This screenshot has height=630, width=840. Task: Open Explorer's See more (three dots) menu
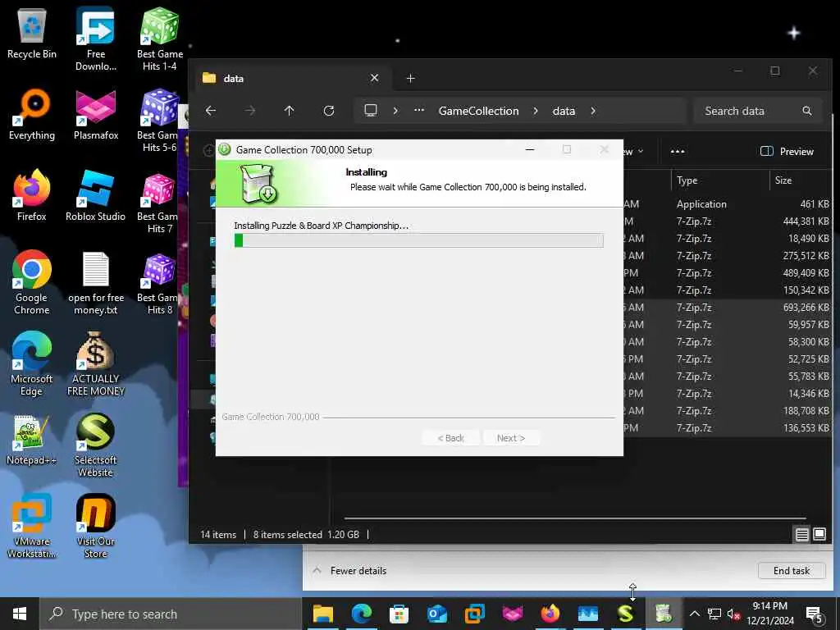(x=678, y=152)
